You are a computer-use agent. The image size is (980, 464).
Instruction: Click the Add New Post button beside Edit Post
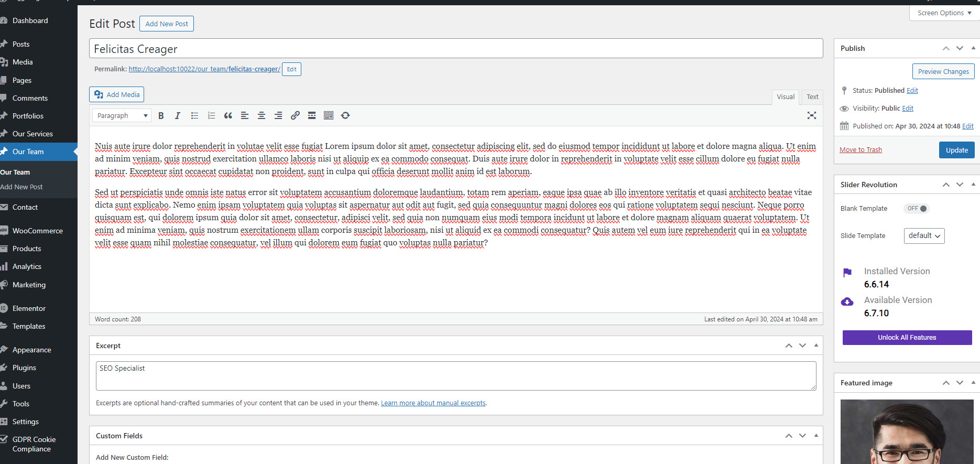(x=167, y=24)
